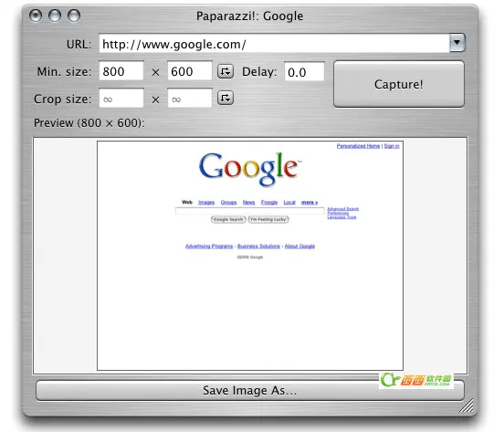
Task: Click the Google search box in preview
Action: (250, 211)
